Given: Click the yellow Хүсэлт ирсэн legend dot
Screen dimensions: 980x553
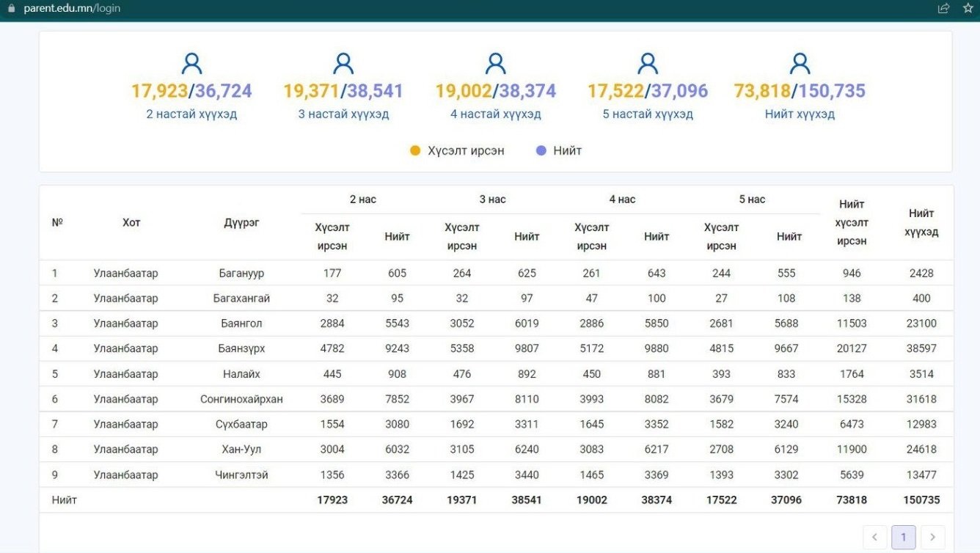Looking at the screenshot, I should click(415, 150).
